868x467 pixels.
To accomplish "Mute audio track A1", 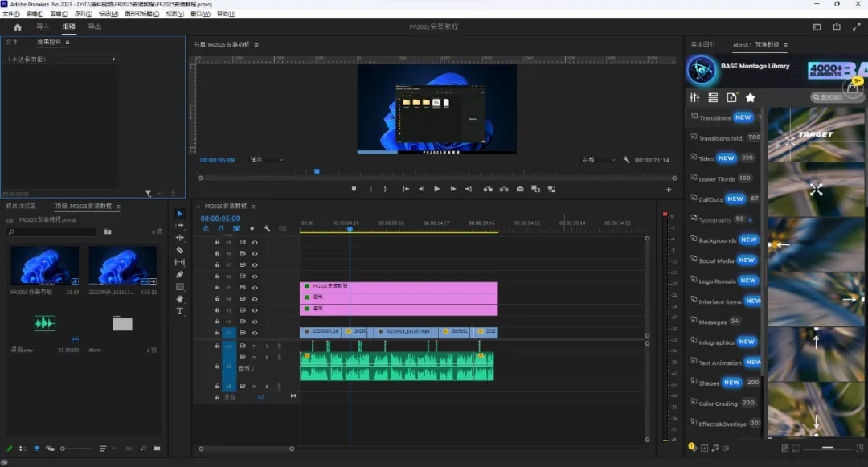I will tap(255, 346).
